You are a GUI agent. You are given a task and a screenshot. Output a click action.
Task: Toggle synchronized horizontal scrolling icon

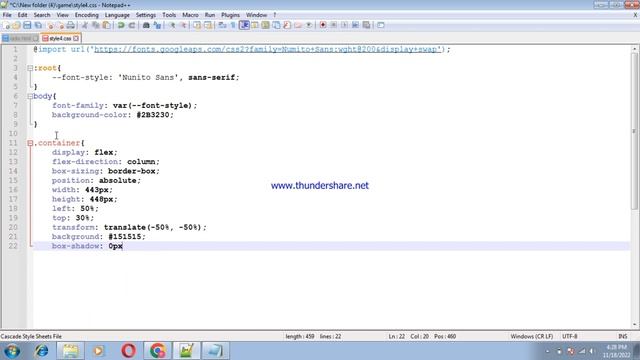(x=208, y=25)
